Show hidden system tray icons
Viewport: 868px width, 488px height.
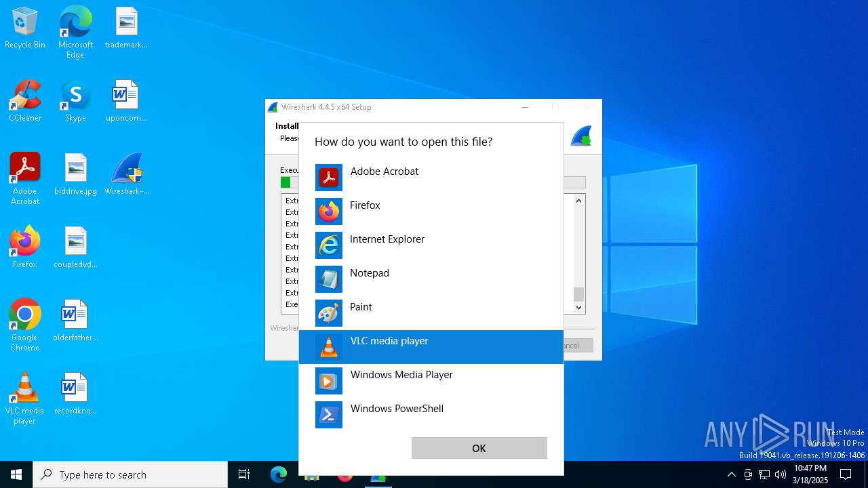point(731,474)
